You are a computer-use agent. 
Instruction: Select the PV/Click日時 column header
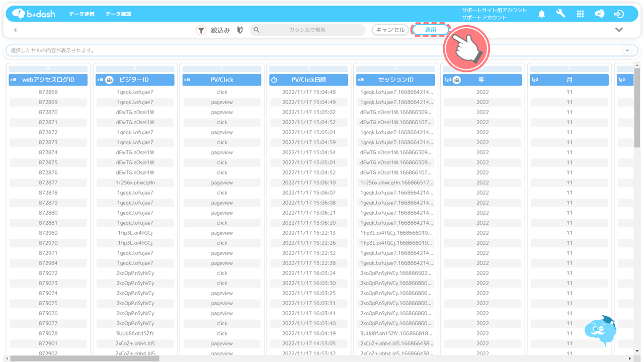tap(309, 79)
